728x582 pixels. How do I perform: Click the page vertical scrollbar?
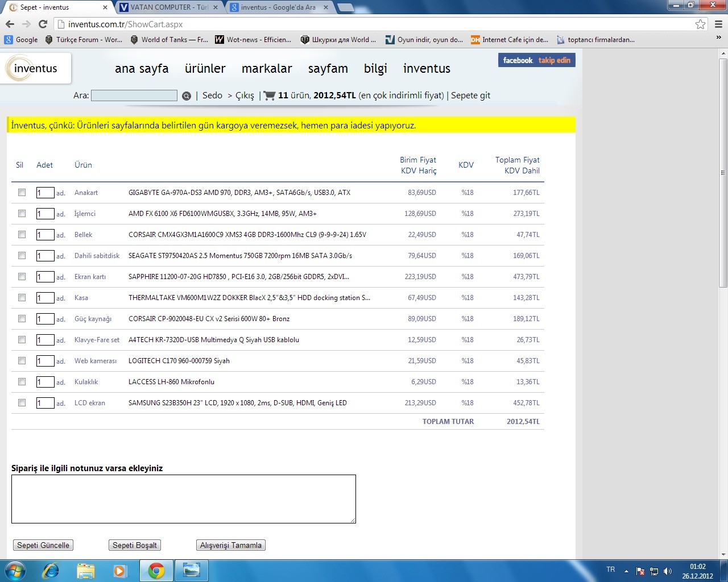[723, 173]
